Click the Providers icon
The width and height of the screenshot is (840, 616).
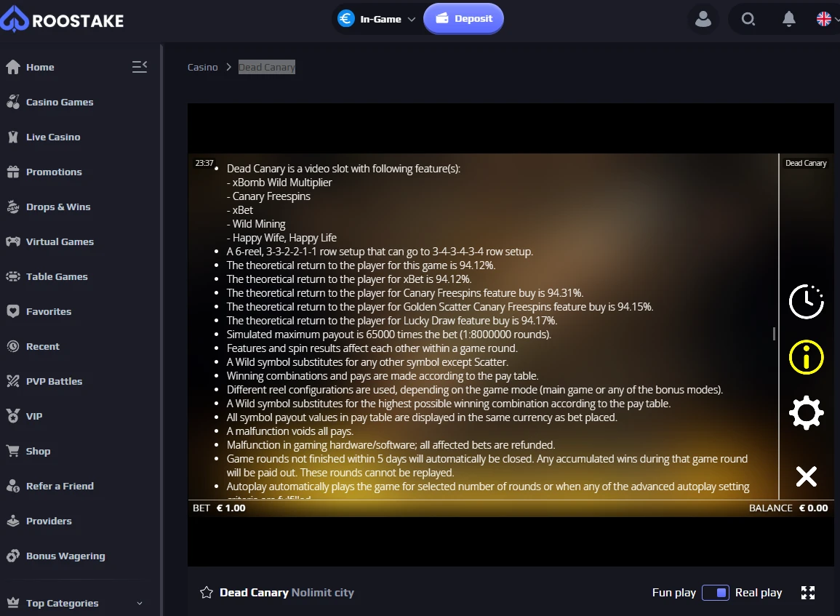pyautogui.click(x=13, y=521)
